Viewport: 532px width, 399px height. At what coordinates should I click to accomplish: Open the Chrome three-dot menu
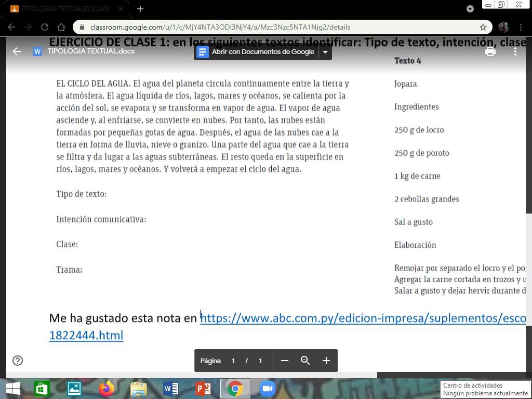point(521,27)
